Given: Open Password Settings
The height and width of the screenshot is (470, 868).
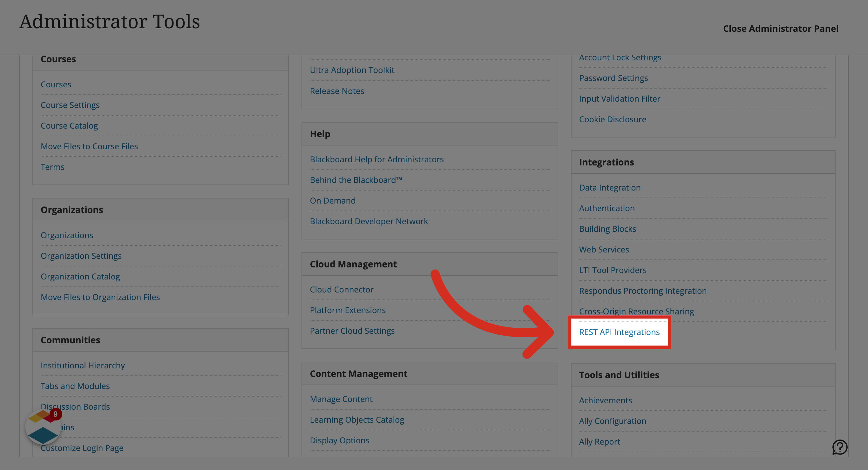Looking at the screenshot, I should [613, 78].
